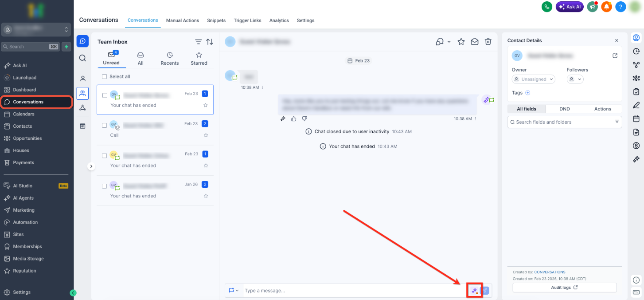This screenshot has width=644, height=300.
Task: Click the green lightning quick-actions icon
Action: 66,47
